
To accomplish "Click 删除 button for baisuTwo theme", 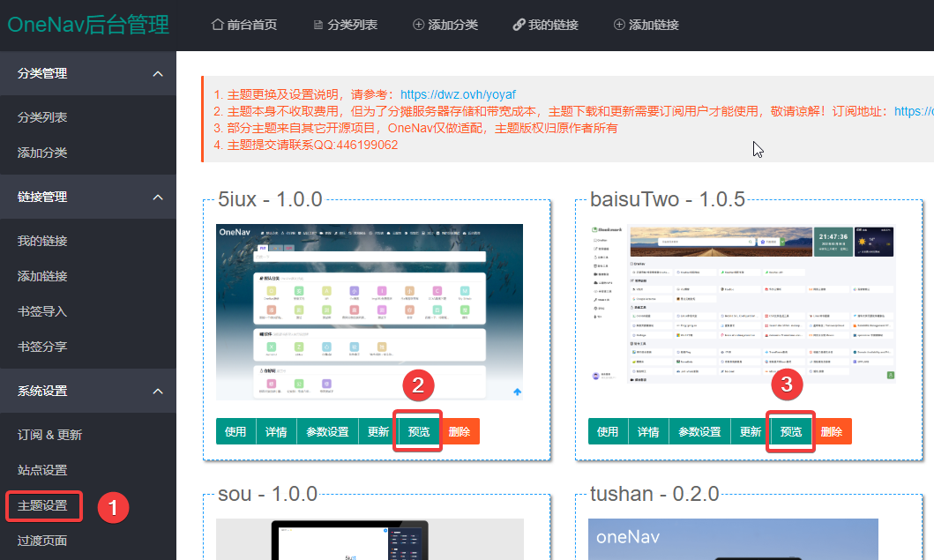I will click(x=832, y=431).
